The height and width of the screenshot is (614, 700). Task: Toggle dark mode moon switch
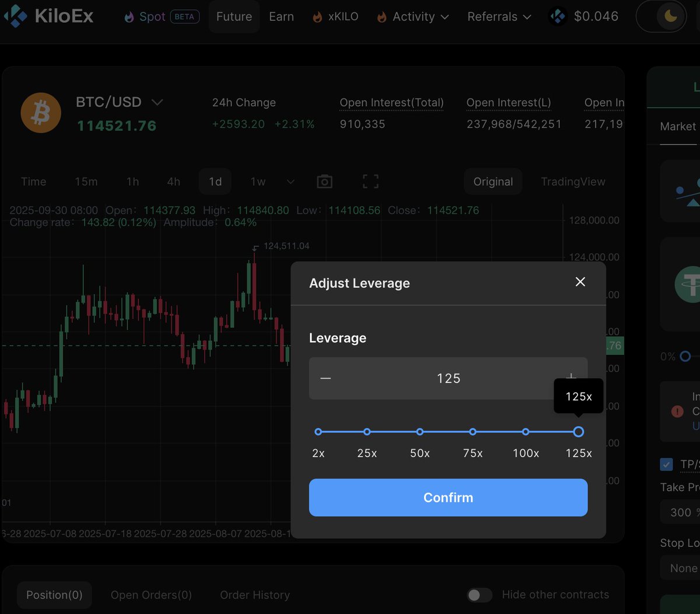(x=671, y=16)
